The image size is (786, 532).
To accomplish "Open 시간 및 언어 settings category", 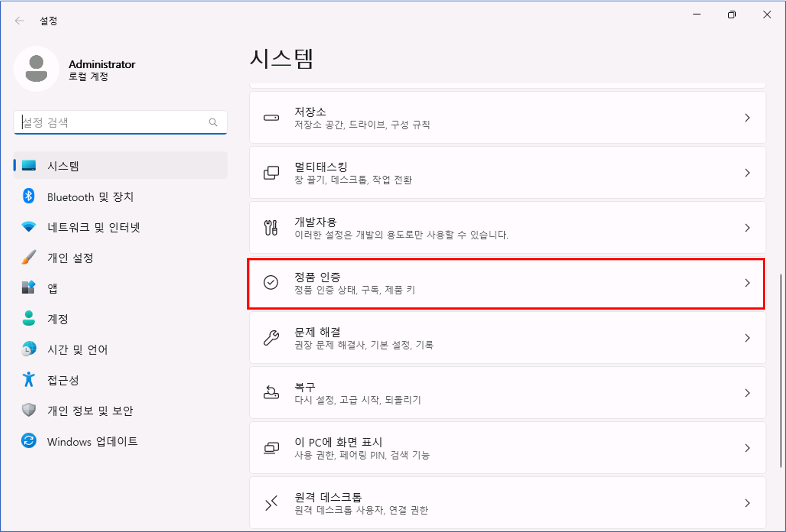I will [77, 349].
